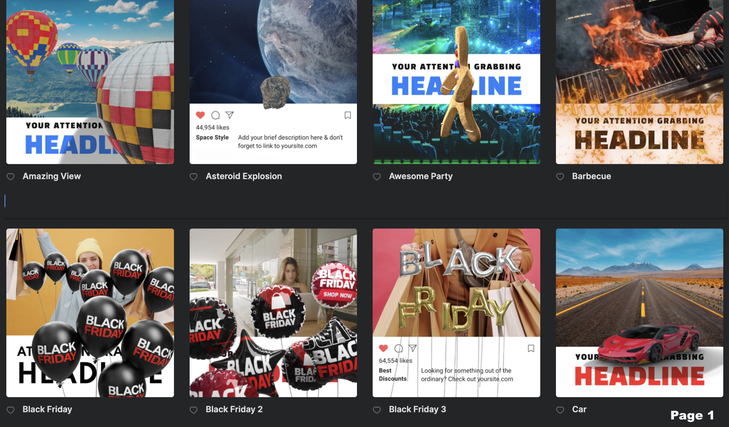Viewport: 729px width, 427px height.
Task: Open the Black Friday 2 thumbnail
Action: [x=273, y=313]
